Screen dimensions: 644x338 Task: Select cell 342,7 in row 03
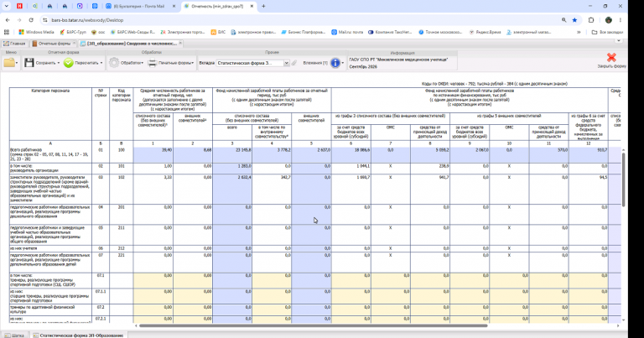(x=272, y=189)
